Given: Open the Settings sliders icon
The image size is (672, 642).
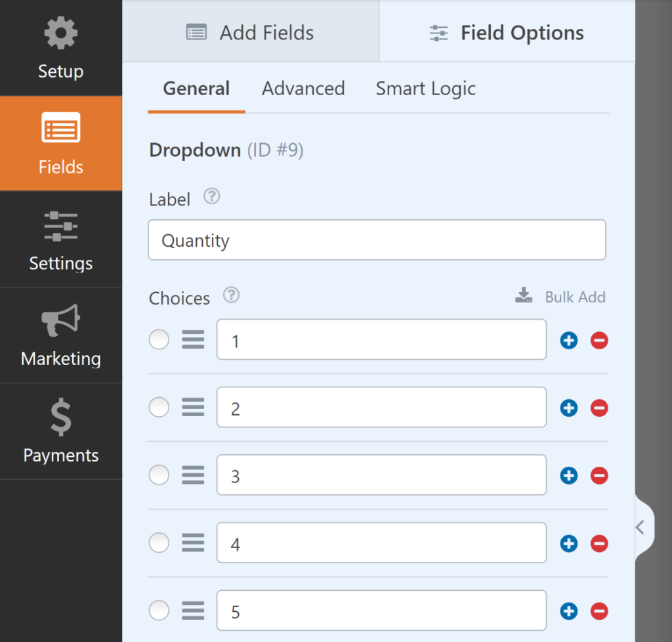Looking at the screenshot, I should pos(60,226).
